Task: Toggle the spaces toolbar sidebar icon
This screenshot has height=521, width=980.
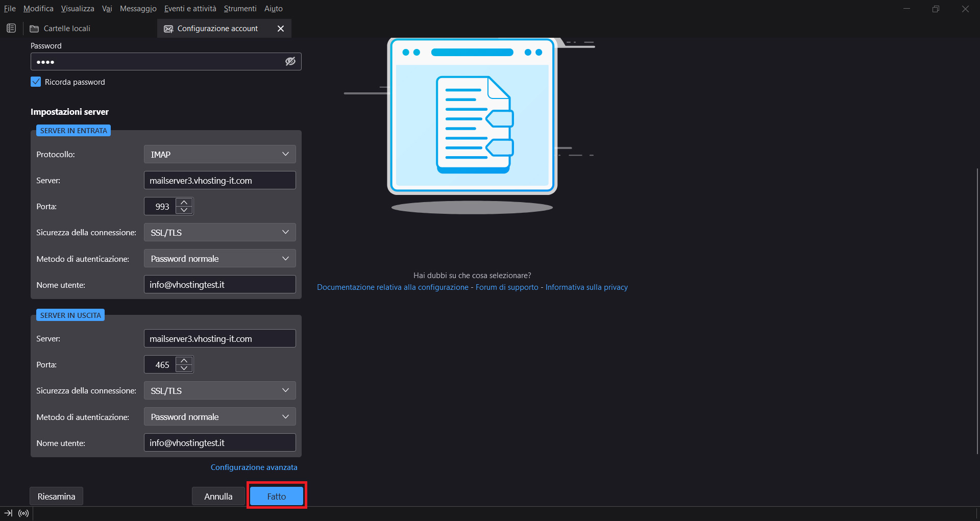Action: click(11, 28)
